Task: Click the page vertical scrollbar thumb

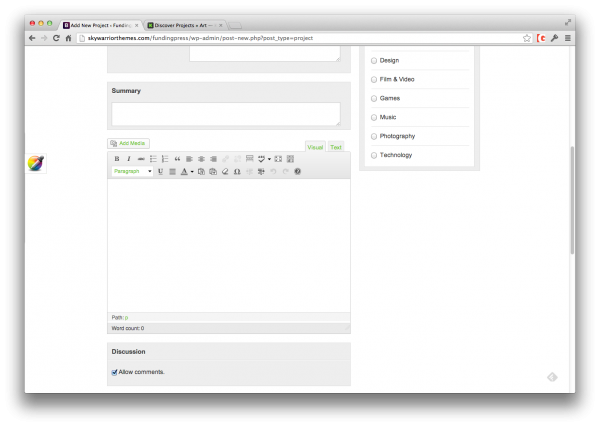Action: click(x=572, y=200)
